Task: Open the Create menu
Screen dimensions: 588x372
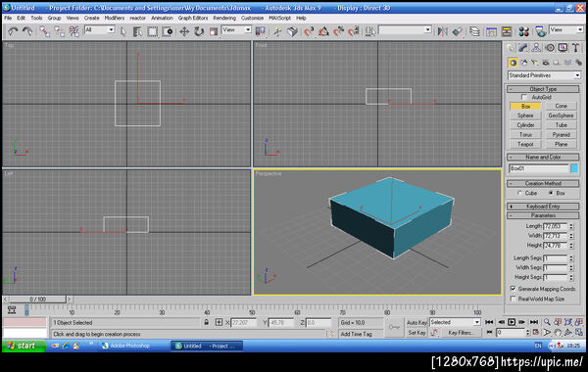Action: pos(91,18)
